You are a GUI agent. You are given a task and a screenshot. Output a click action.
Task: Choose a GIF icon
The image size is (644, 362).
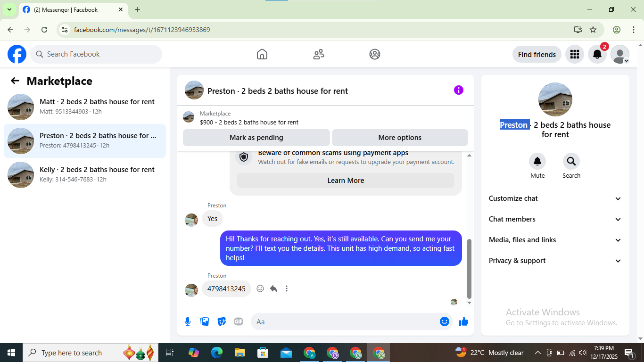pyautogui.click(x=239, y=321)
